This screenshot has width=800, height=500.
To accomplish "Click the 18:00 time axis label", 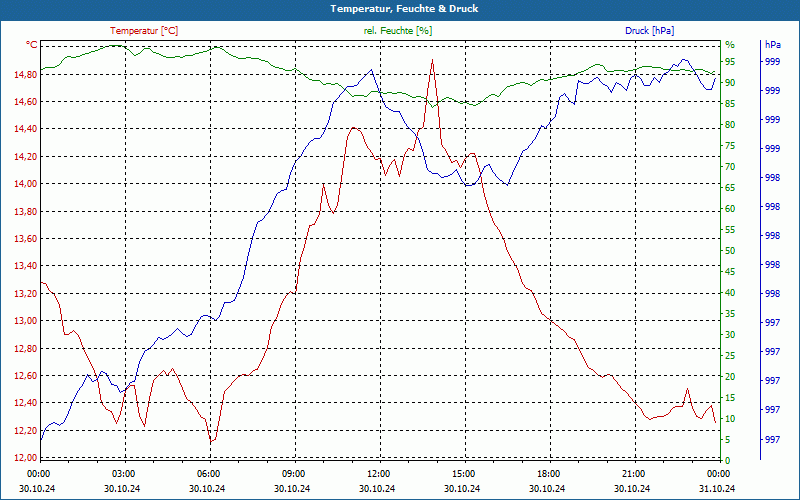I will tap(548, 473).
